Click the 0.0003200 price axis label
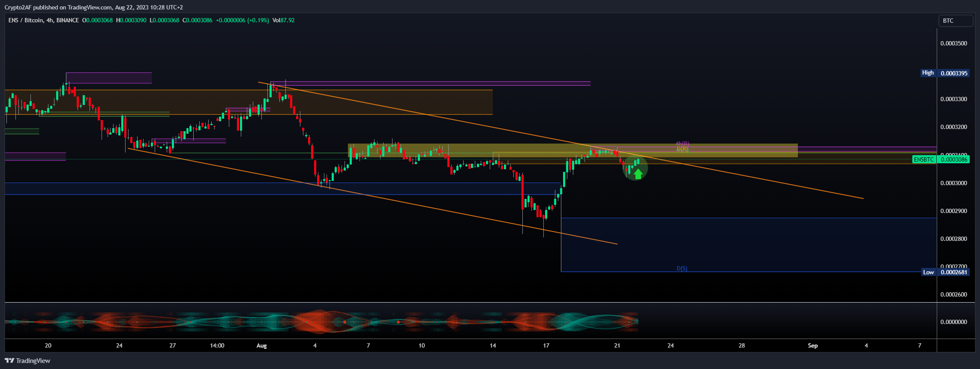980x369 pixels. (953, 127)
